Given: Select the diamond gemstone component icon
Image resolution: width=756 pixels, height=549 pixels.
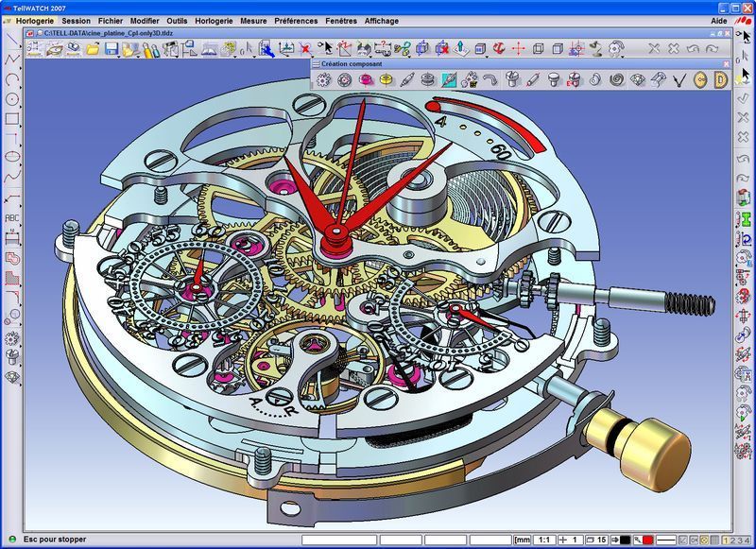Looking at the screenshot, I should (637, 79).
